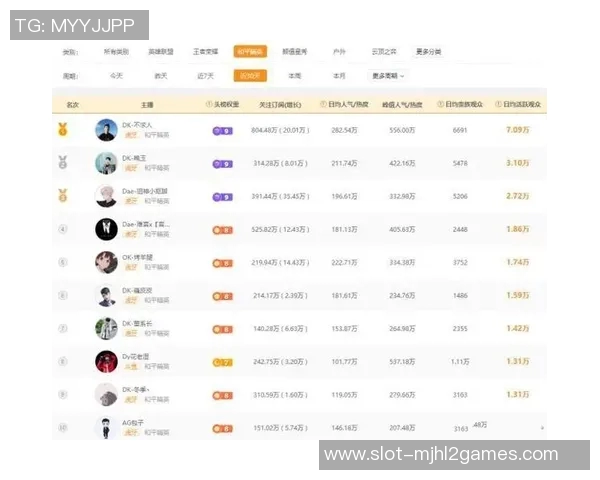Click the rank 4 circle number

(x=63, y=229)
